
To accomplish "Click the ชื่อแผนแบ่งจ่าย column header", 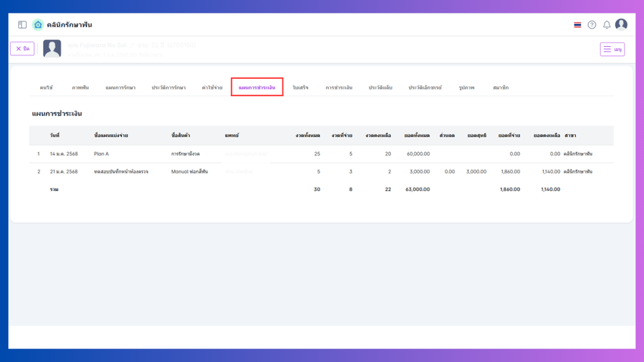I will 111,136.
